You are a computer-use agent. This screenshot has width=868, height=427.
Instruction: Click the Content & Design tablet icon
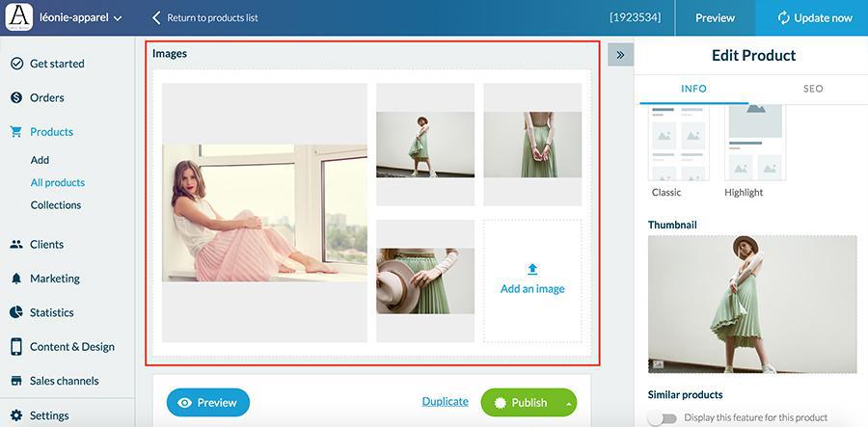(16, 347)
